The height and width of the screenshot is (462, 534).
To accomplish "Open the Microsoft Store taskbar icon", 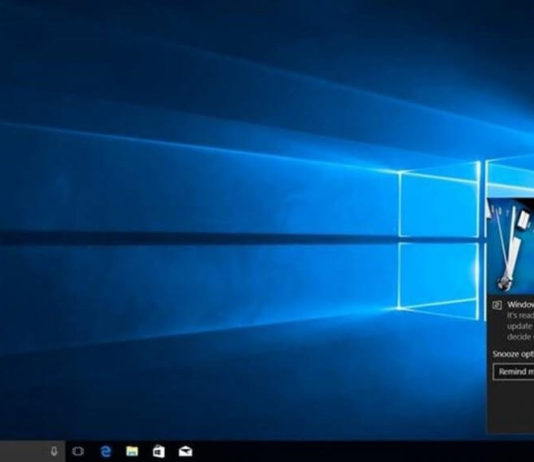I will [159, 451].
